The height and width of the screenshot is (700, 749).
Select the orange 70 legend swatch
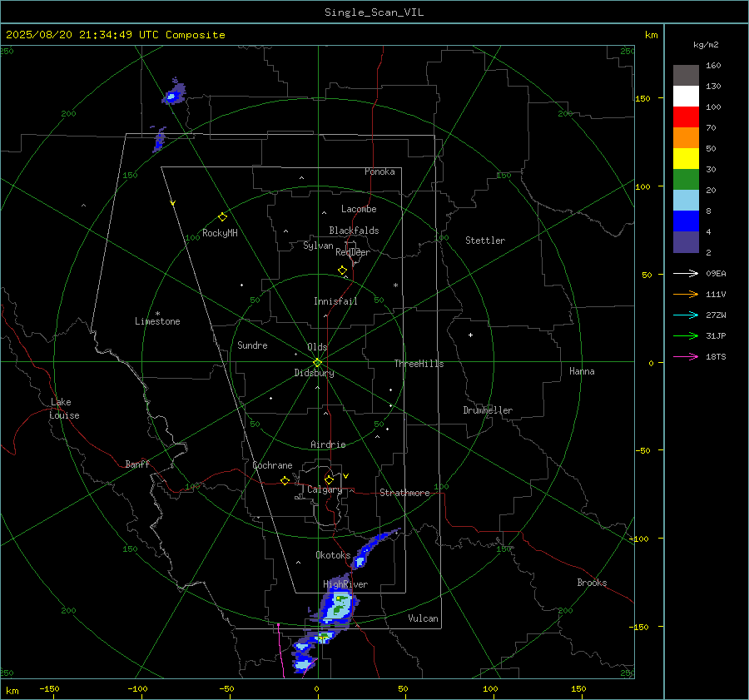[686, 137]
